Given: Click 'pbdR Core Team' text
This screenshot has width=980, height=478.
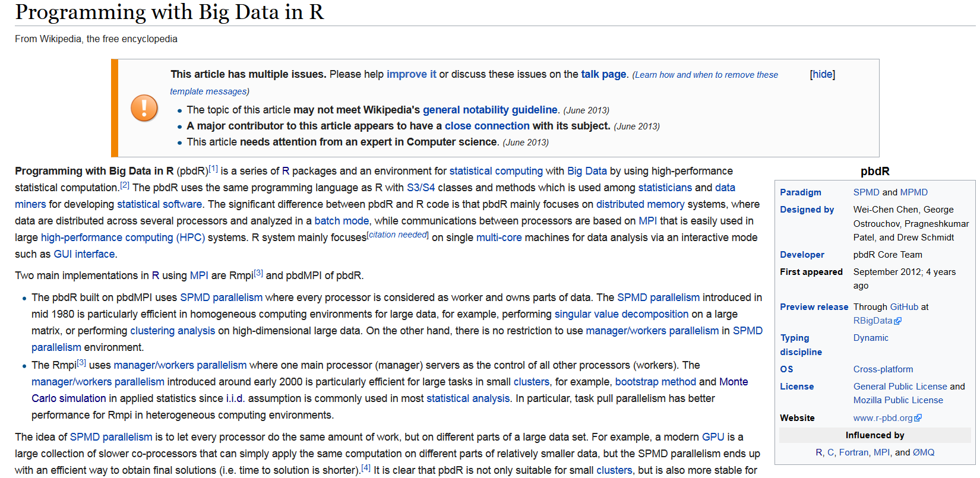Looking at the screenshot, I should pos(888,255).
